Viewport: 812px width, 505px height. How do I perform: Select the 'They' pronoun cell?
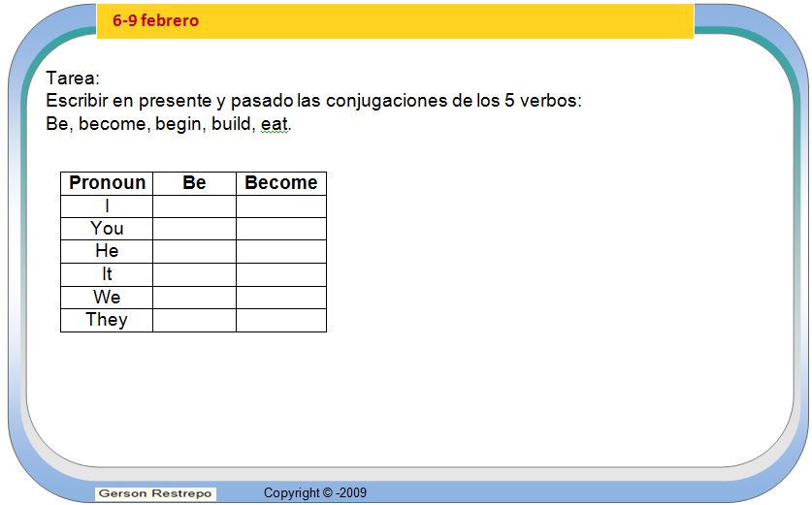(107, 320)
